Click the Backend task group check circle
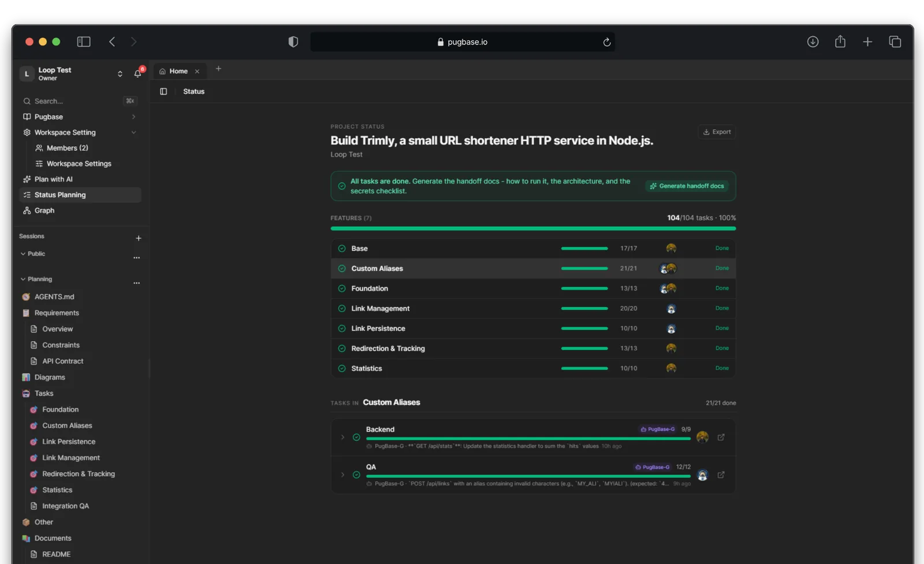Viewport: 924px width, 564px height. point(356,437)
